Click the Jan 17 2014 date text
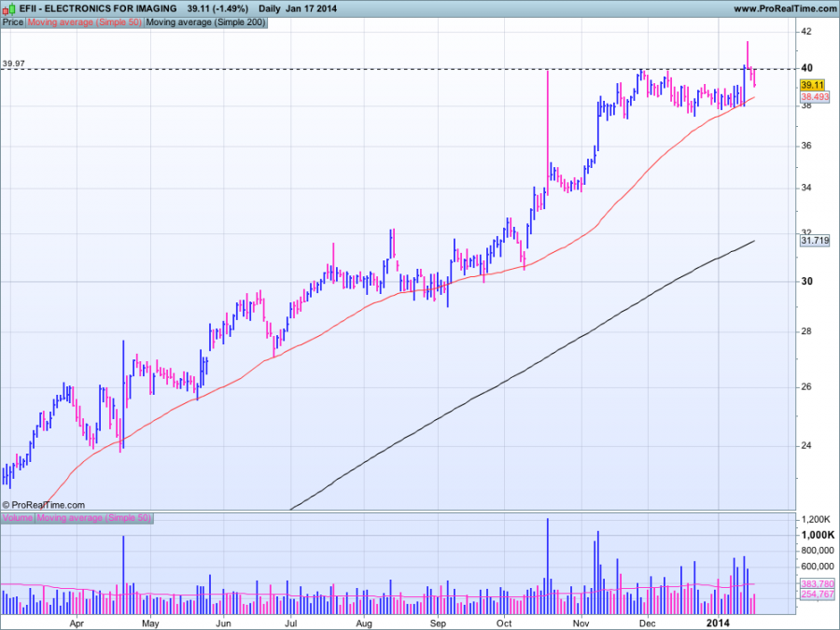Image resolution: width=840 pixels, height=630 pixels. point(311,8)
